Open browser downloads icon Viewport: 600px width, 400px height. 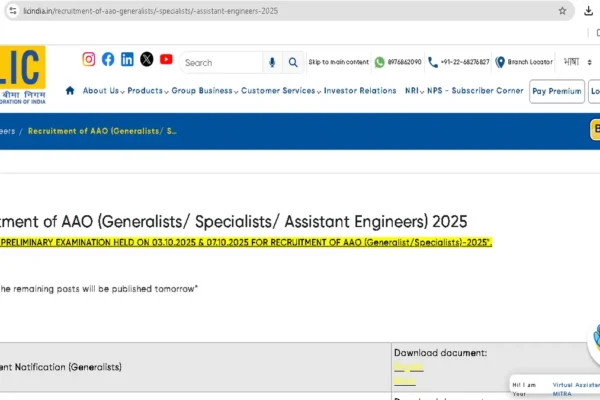(589, 11)
